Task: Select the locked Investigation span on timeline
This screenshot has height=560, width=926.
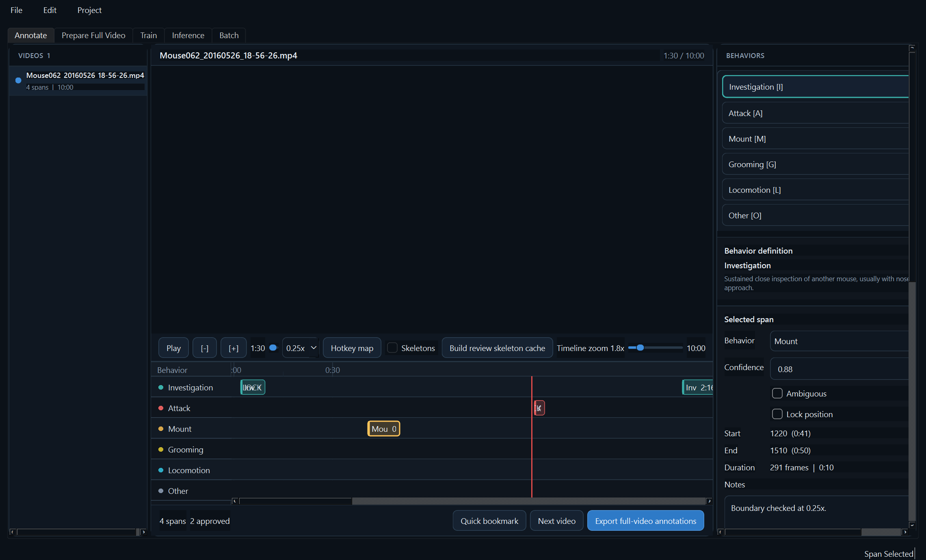Action: click(x=253, y=387)
